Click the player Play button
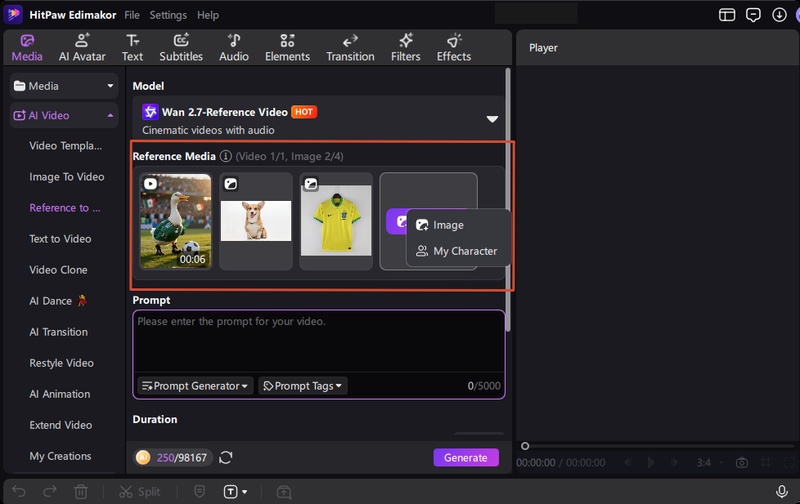Image resolution: width=800 pixels, height=504 pixels. pos(651,463)
